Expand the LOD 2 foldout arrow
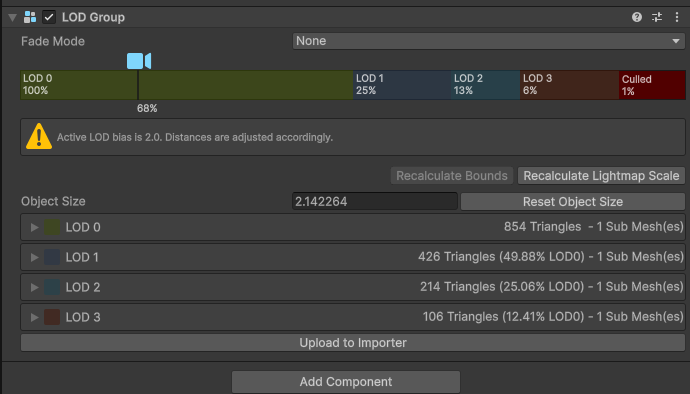The width and height of the screenshot is (690, 394). [x=34, y=287]
